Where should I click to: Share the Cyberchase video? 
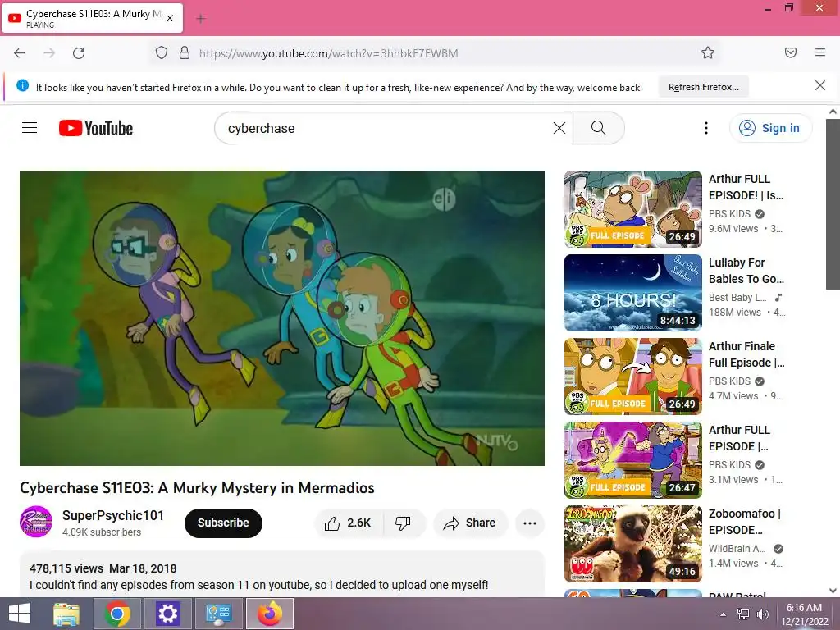(x=470, y=523)
